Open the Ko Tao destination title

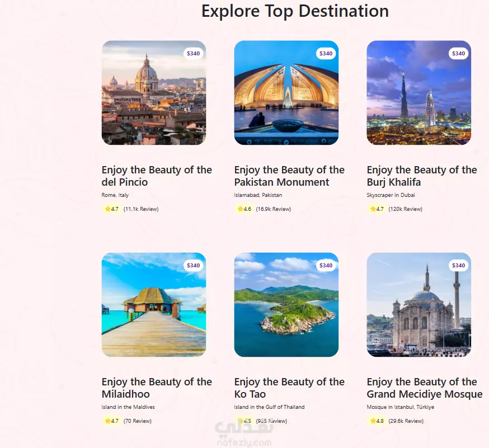289,388
